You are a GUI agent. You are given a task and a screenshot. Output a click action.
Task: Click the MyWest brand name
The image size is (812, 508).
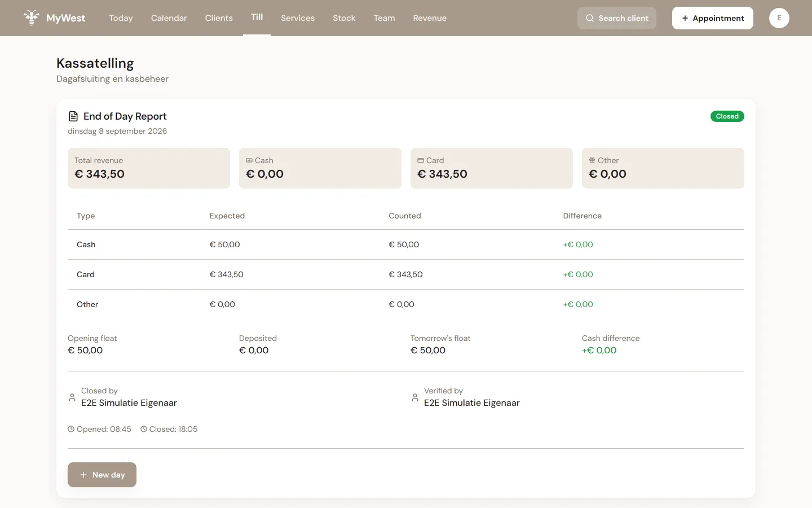(x=65, y=18)
